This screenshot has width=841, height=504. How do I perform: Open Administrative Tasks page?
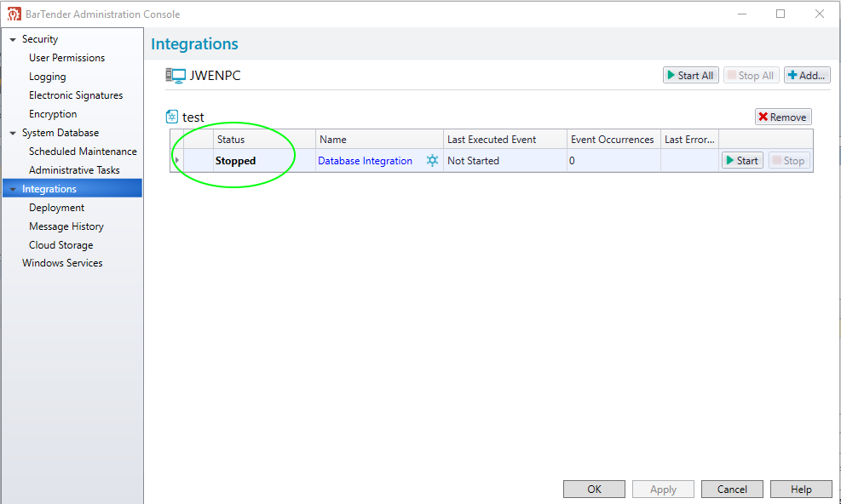[74, 170]
